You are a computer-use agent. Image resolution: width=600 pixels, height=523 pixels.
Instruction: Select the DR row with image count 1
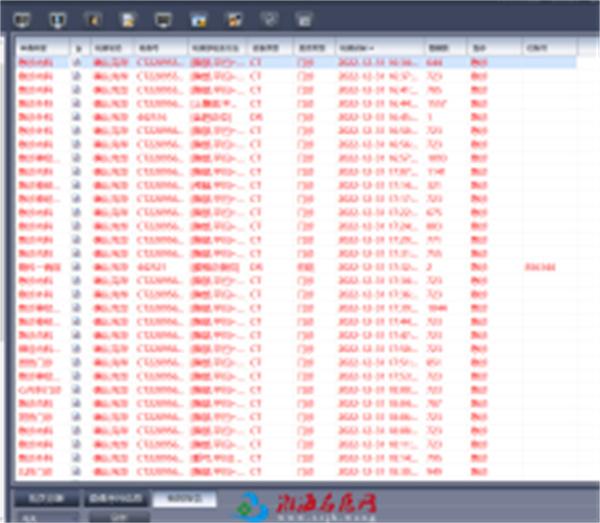(x=300, y=116)
